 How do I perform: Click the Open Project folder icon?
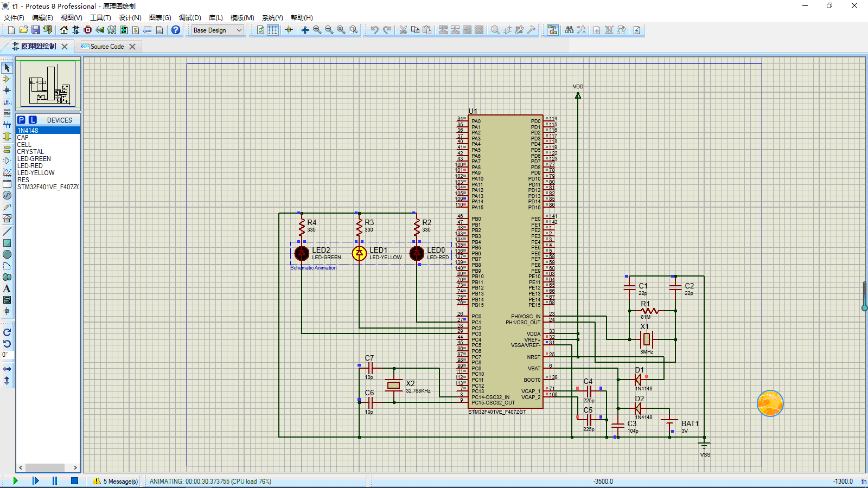tap(24, 30)
